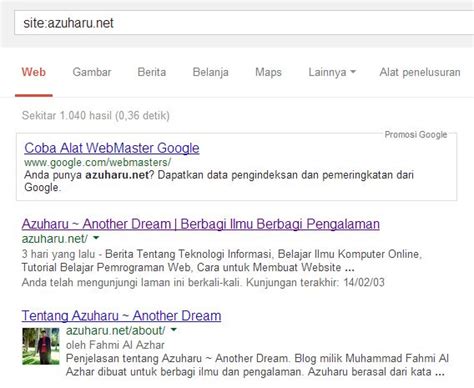Expand the Lainnya dropdown menu
The height and width of the screenshot is (388, 474).
pyautogui.click(x=332, y=72)
